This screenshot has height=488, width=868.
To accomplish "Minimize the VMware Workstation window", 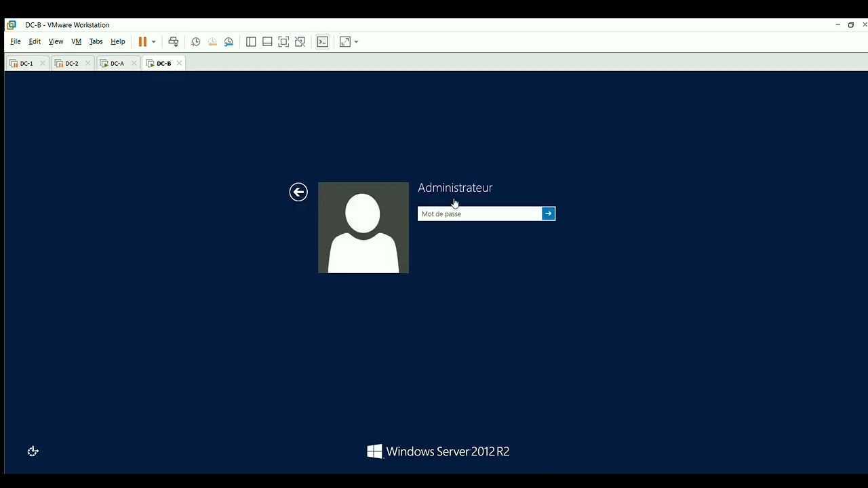I will click(x=838, y=25).
